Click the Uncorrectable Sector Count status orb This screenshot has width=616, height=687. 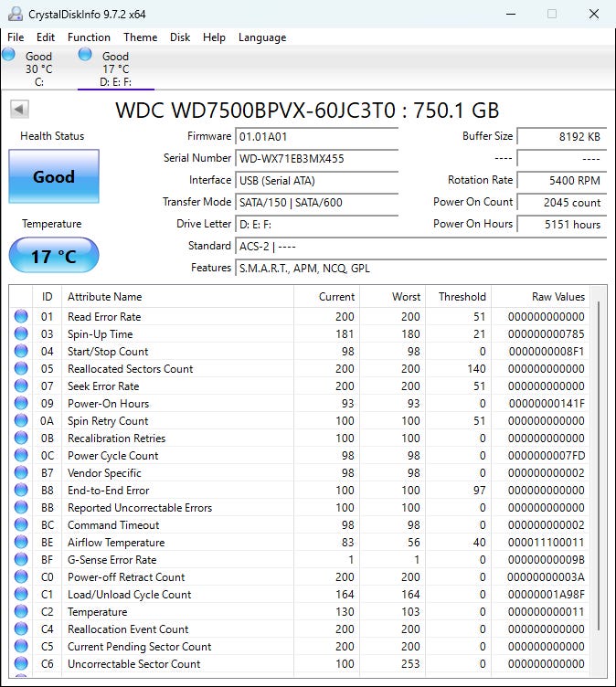tap(21, 664)
